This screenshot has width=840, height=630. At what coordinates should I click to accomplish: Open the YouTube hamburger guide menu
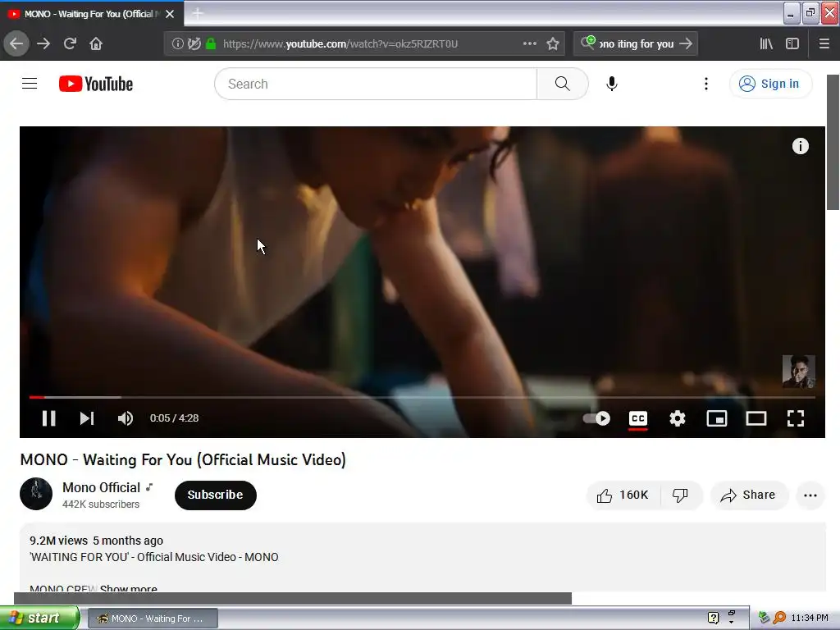click(30, 84)
